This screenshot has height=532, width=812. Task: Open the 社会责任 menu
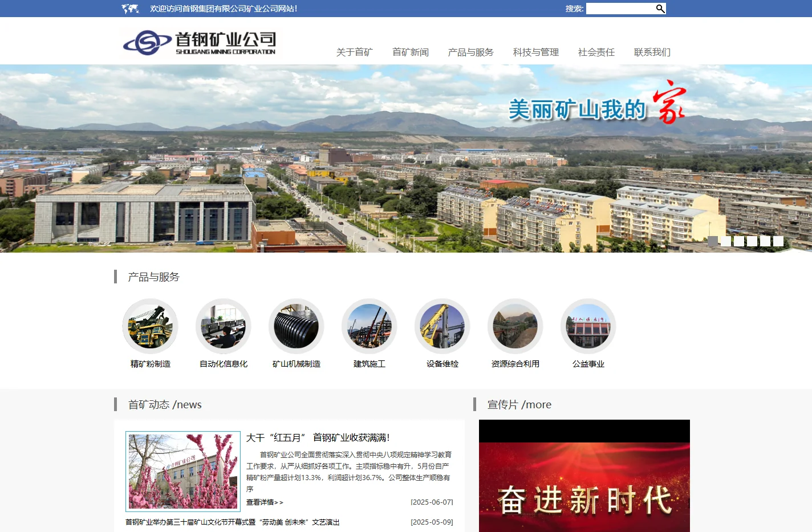596,52
